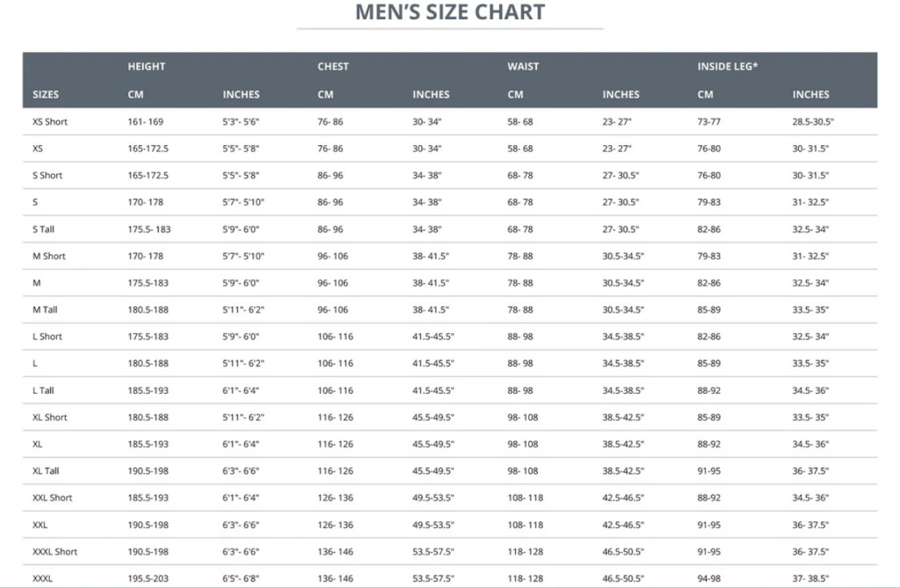This screenshot has width=900, height=588.
Task: Select the M Short size row label
Action: point(49,256)
